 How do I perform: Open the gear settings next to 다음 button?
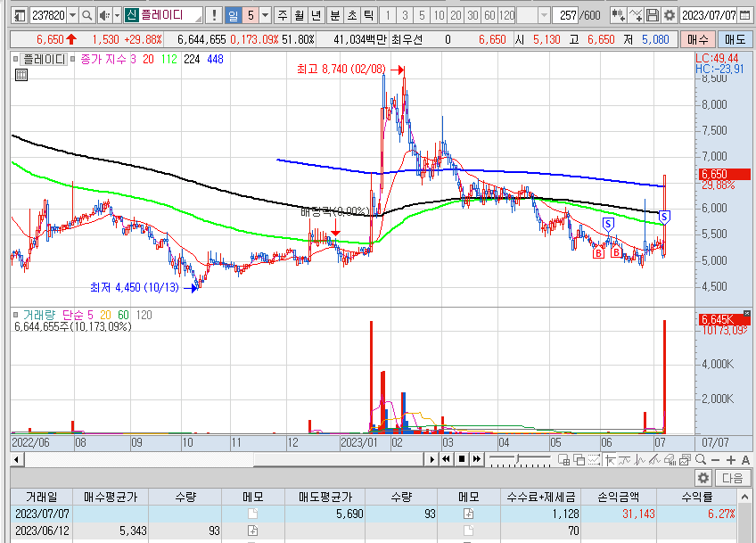(703, 478)
